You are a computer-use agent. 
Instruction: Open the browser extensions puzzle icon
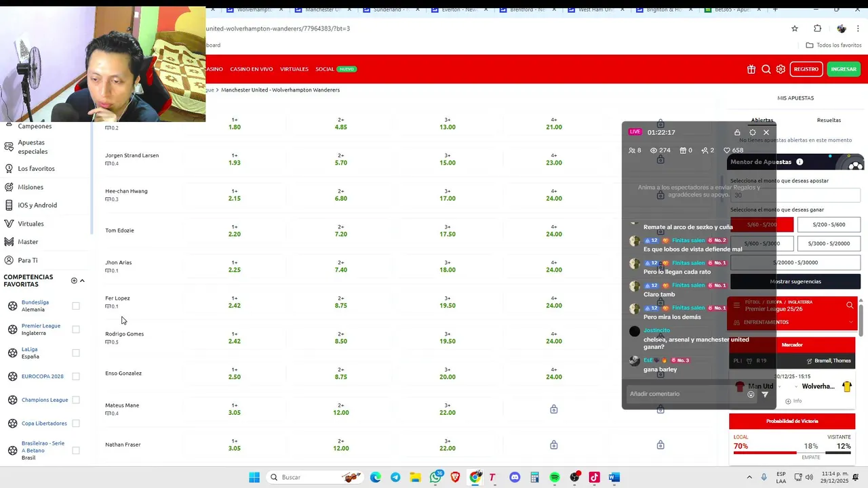tap(817, 28)
